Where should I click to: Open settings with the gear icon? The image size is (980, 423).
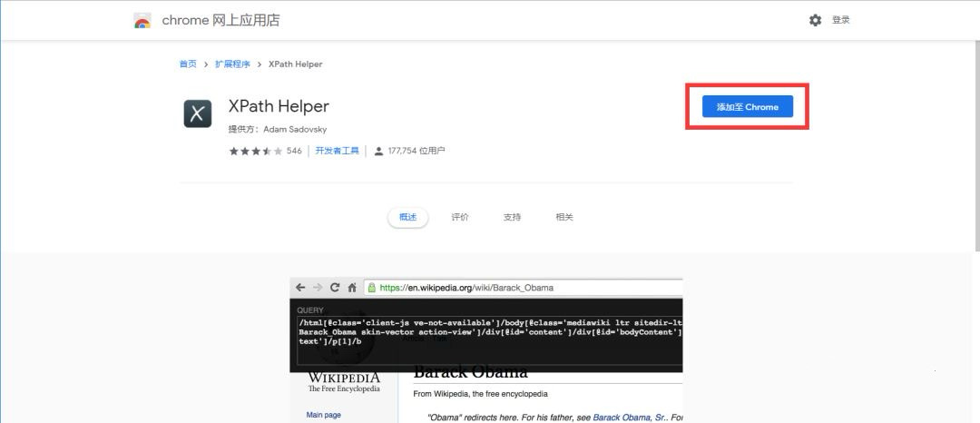pyautogui.click(x=815, y=21)
